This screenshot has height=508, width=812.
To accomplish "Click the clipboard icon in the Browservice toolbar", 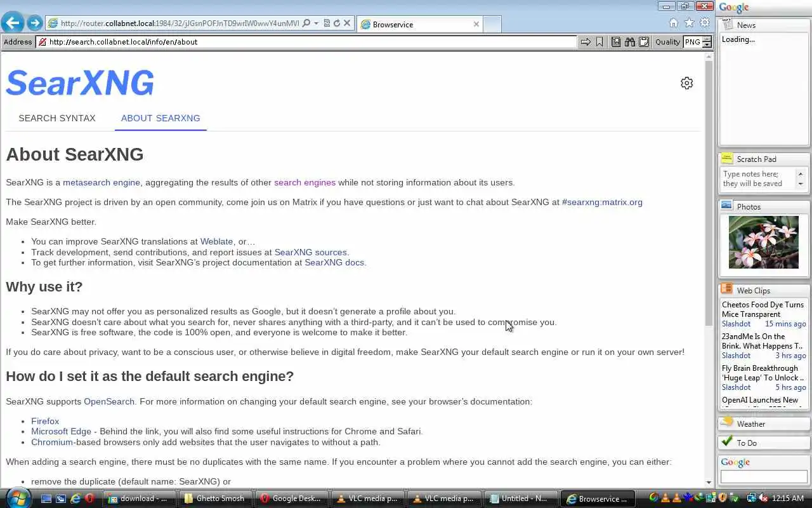I will tap(644, 42).
